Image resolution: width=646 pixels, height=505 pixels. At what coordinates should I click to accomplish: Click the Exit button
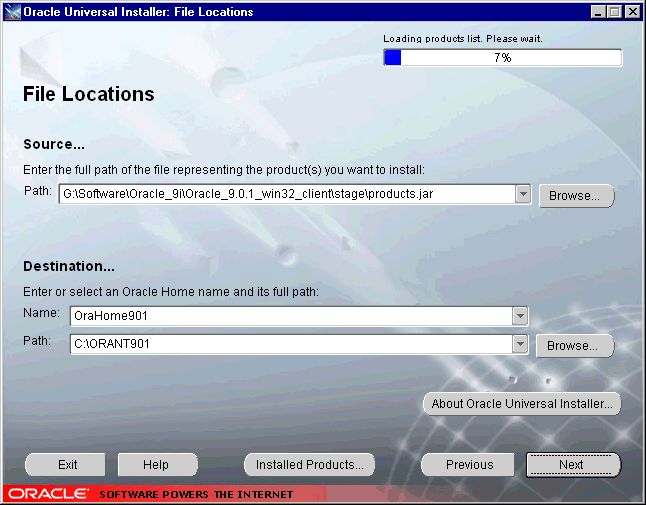[66, 465]
